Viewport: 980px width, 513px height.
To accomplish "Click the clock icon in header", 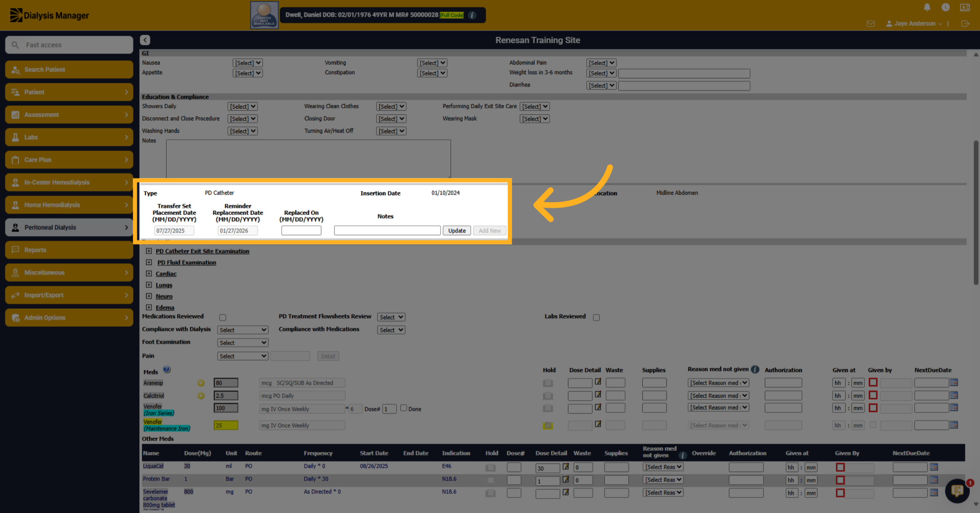I will click(945, 7).
